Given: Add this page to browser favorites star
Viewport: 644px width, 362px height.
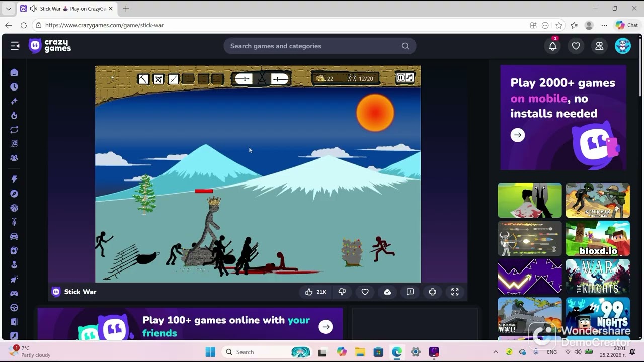Looking at the screenshot, I should pos(559,25).
